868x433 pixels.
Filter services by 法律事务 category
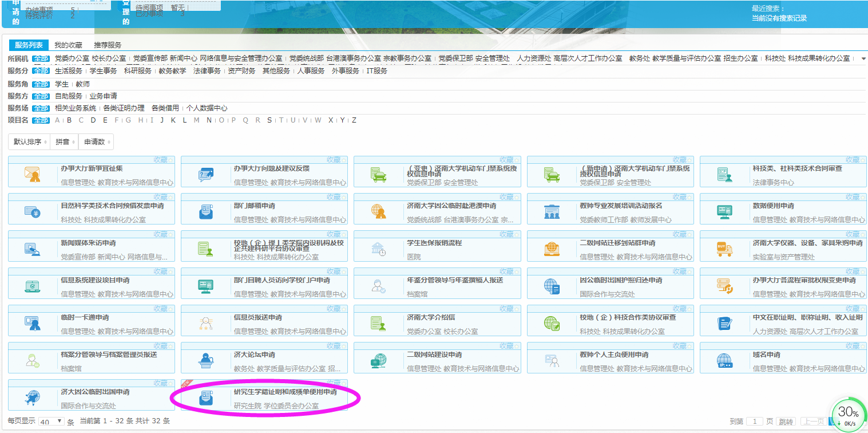[207, 71]
